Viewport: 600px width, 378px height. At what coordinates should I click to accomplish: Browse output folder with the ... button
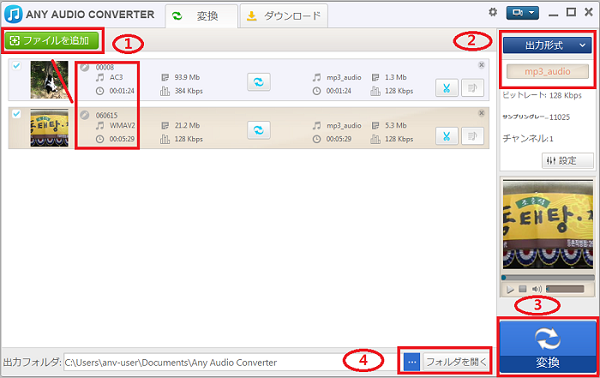click(412, 362)
